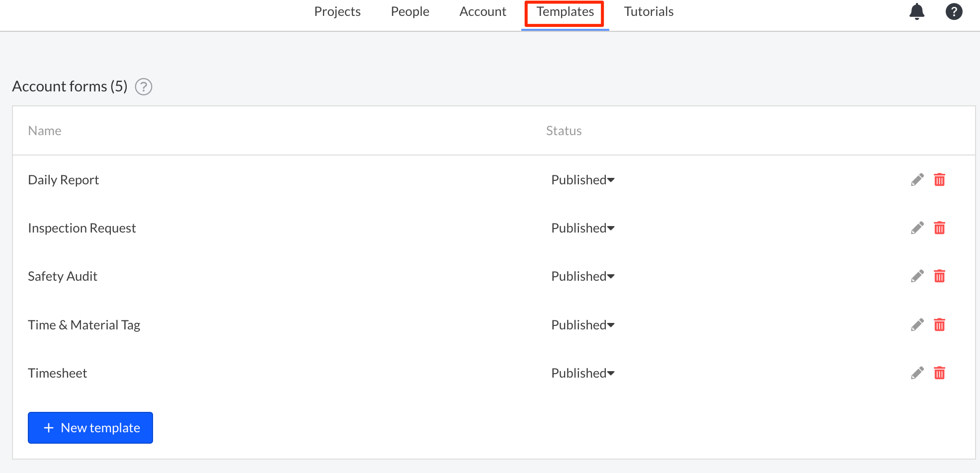This screenshot has width=980, height=473.
Task: Open the Published status dropdown for Daily Report
Action: 582,179
